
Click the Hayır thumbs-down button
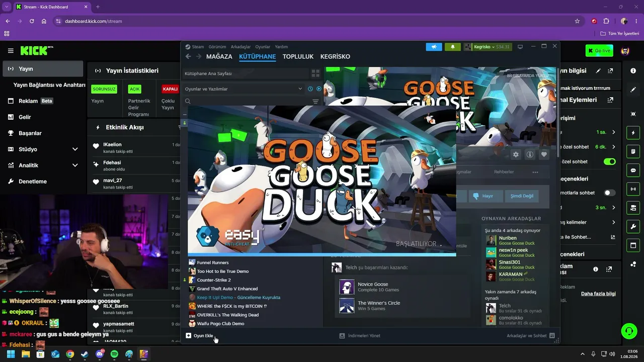[x=486, y=196]
